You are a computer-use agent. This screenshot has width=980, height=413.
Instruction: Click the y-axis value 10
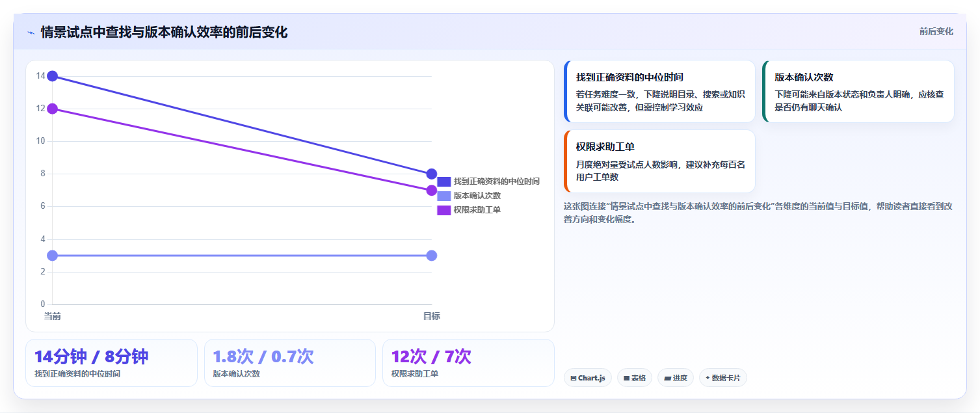(x=40, y=141)
